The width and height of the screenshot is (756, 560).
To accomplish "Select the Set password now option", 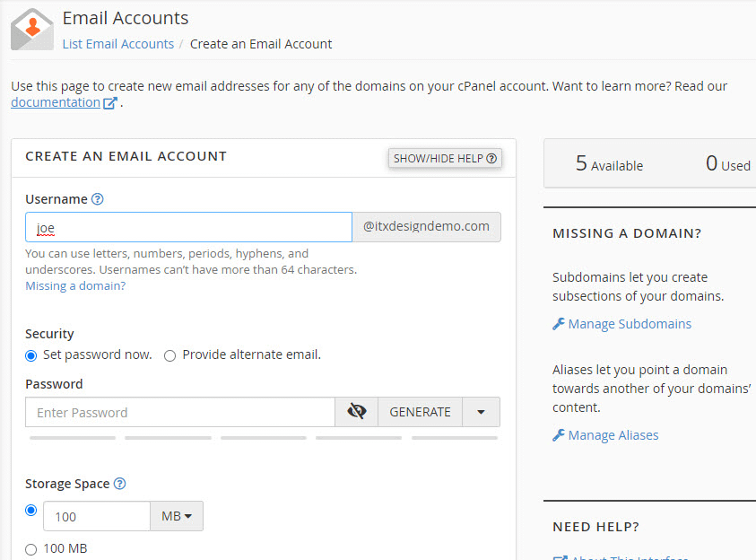I will [x=30, y=355].
